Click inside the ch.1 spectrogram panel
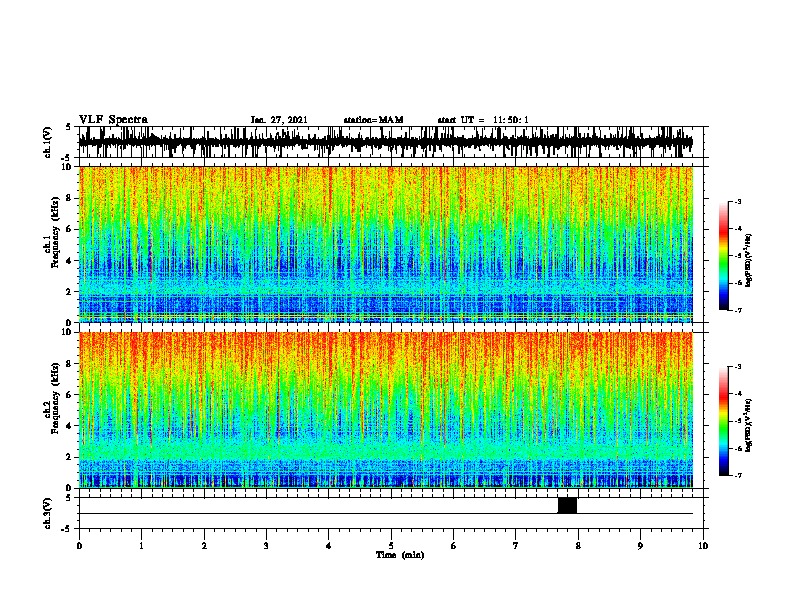The width and height of the screenshot is (792, 612). pos(386,244)
